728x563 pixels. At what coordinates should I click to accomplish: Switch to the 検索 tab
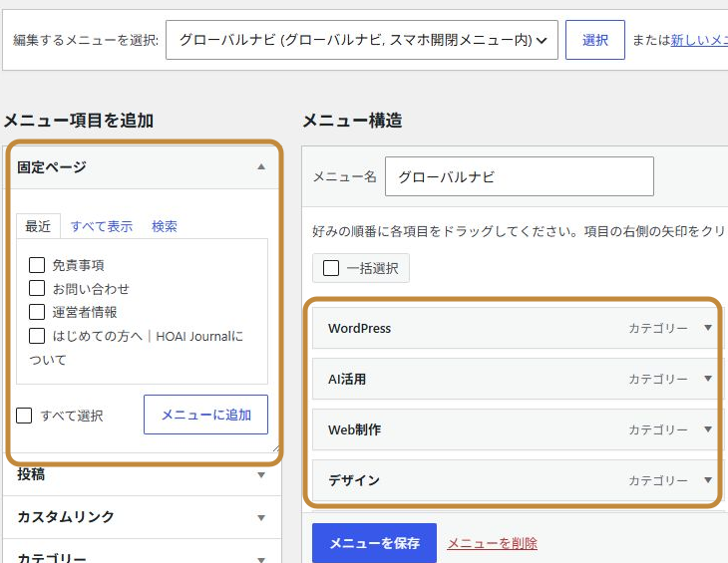[165, 226]
